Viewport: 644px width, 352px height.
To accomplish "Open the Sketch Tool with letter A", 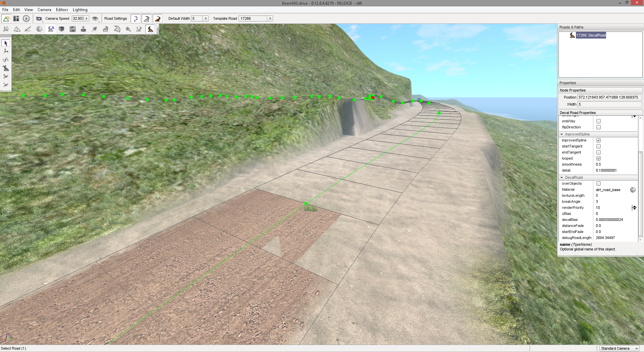I will tap(51, 29).
